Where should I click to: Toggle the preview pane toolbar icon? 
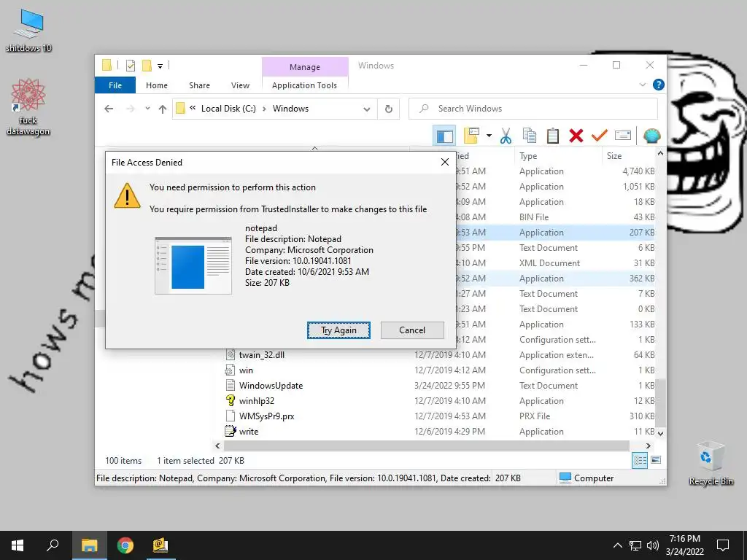click(444, 136)
